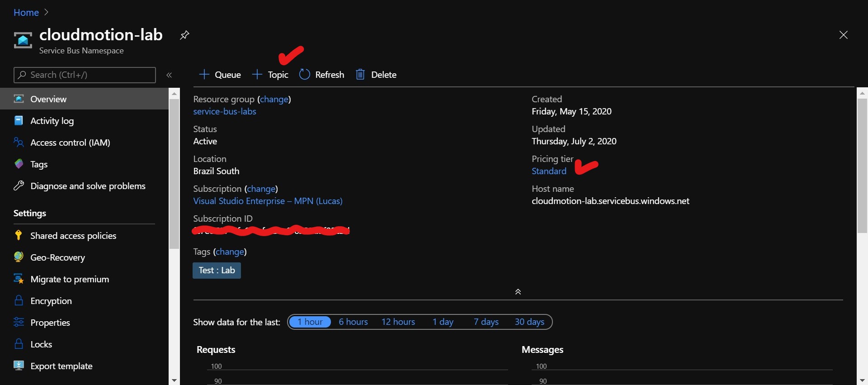Open service-bus-labs resource group

point(225,111)
